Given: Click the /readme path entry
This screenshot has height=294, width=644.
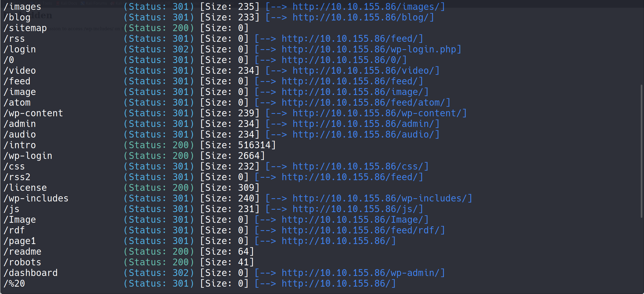Looking at the screenshot, I should coord(22,252).
